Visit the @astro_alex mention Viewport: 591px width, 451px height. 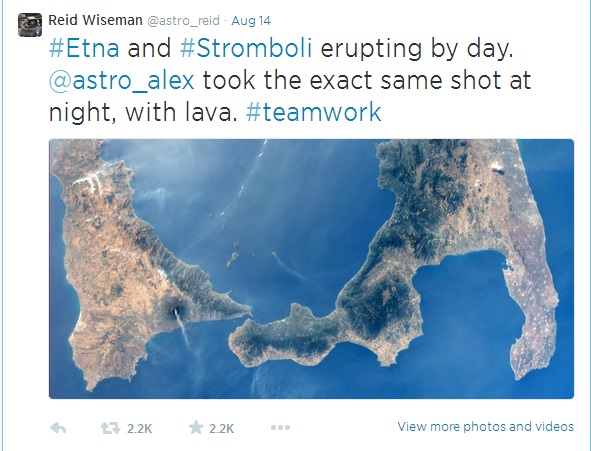click(x=122, y=80)
